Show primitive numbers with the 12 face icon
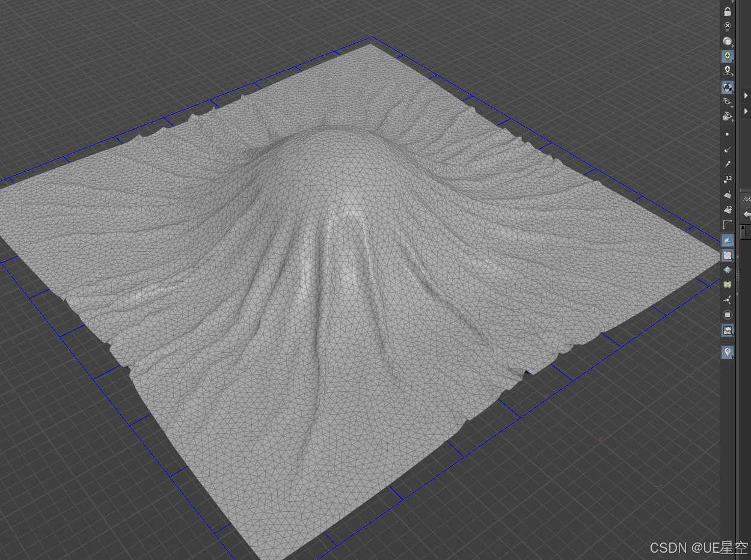Viewport: 751px width, 560px height. pos(728,209)
